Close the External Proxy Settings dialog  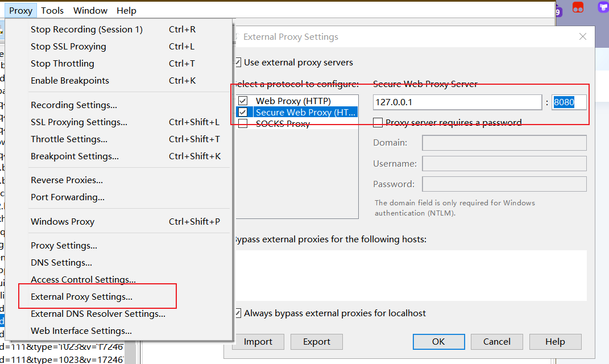point(583,36)
